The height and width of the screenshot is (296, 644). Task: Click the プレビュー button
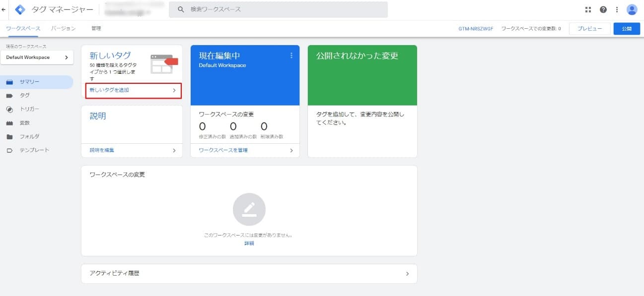(589, 29)
